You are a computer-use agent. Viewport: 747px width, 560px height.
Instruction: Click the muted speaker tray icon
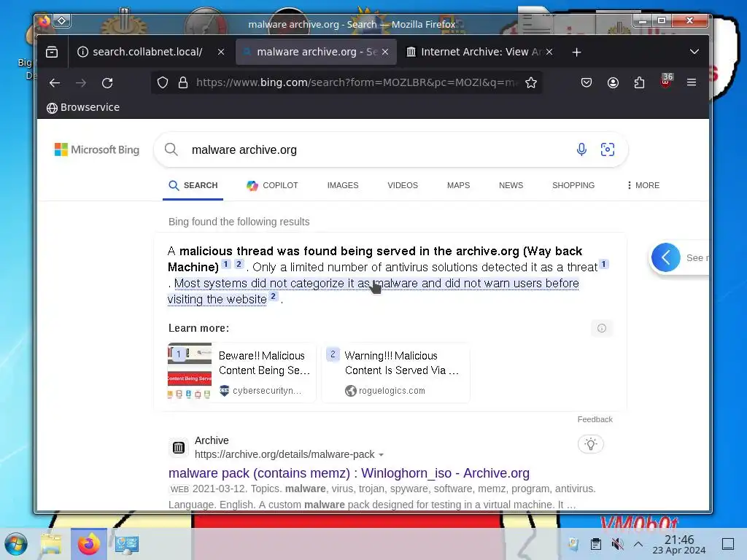(617, 544)
